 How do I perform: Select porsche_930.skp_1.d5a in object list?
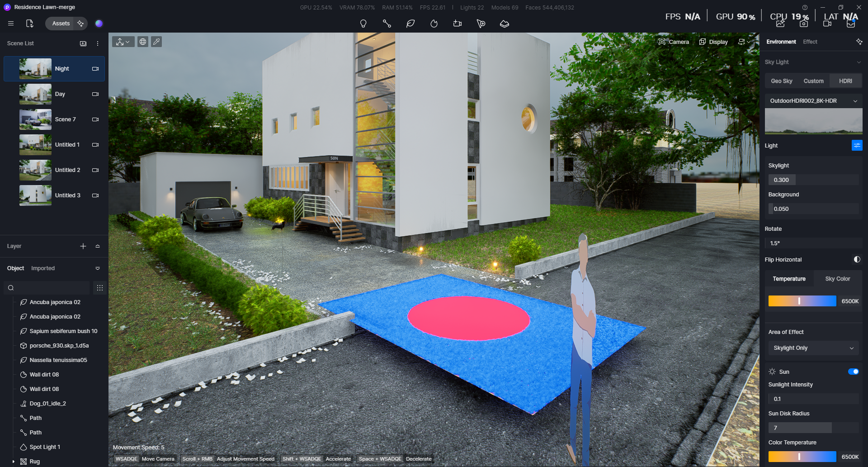(59, 346)
